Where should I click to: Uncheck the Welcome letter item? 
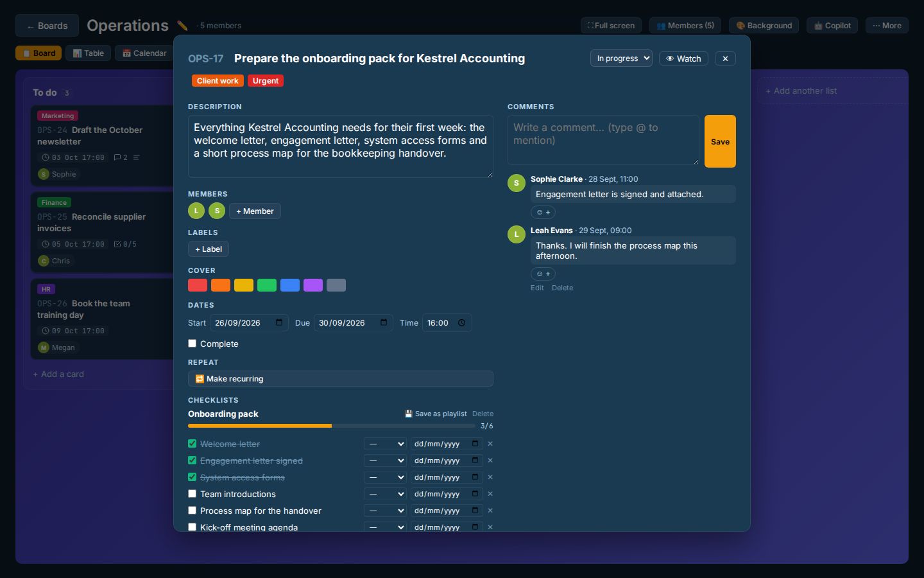pos(192,444)
